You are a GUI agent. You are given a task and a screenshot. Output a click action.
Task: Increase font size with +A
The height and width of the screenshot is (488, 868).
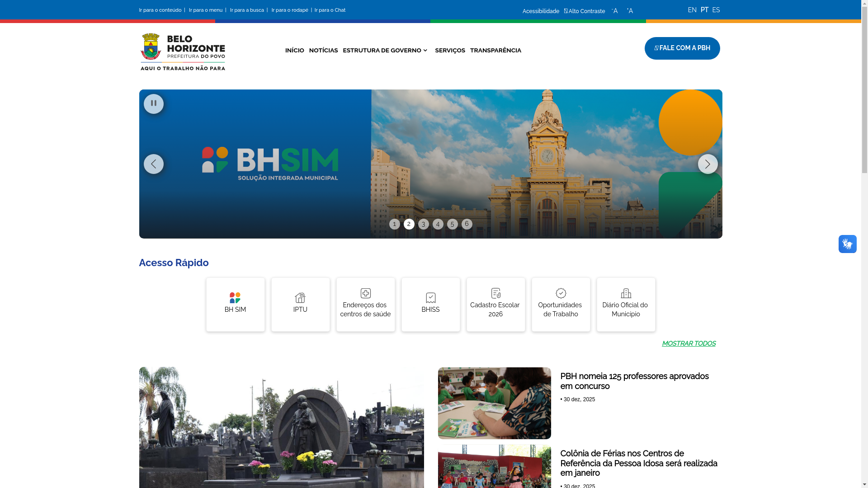click(630, 11)
